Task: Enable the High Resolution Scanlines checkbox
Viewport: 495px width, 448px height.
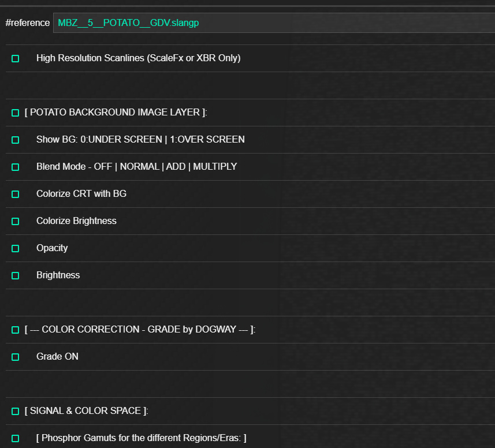Action: click(16, 58)
